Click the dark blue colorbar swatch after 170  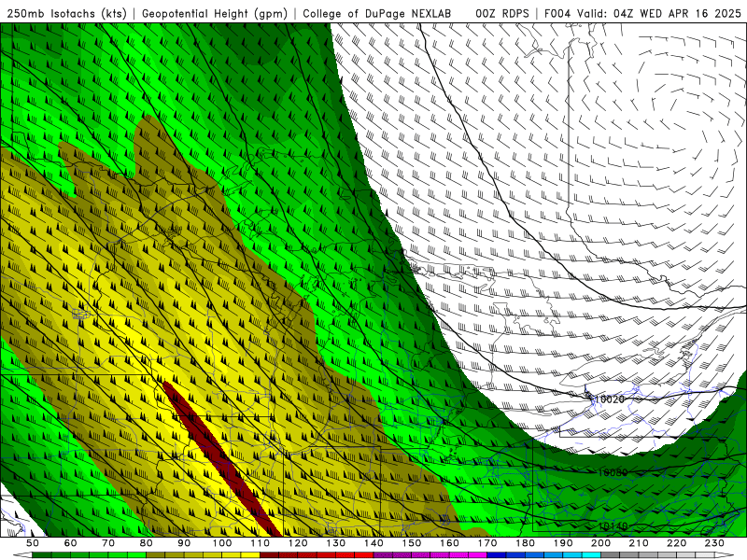(497, 555)
